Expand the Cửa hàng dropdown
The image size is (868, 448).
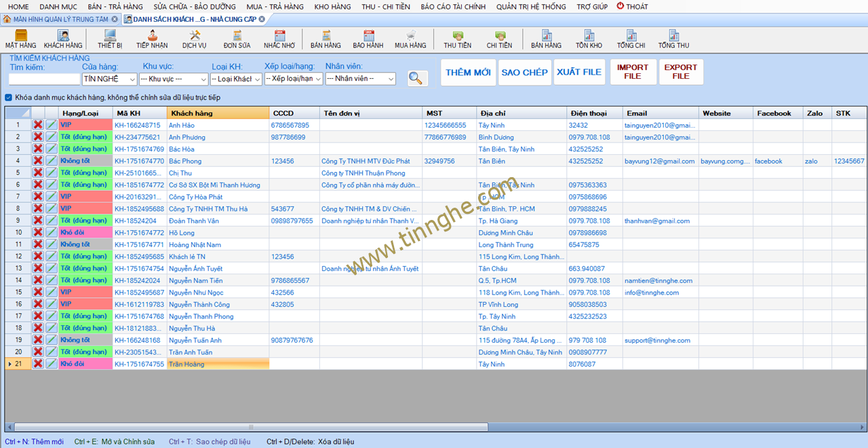click(x=132, y=79)
